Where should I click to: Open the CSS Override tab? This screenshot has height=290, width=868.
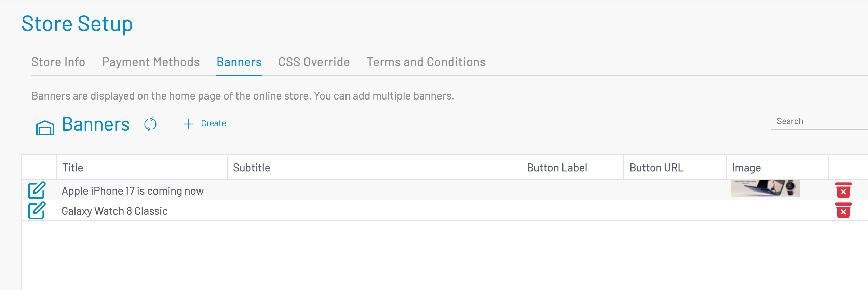(314, 62)
